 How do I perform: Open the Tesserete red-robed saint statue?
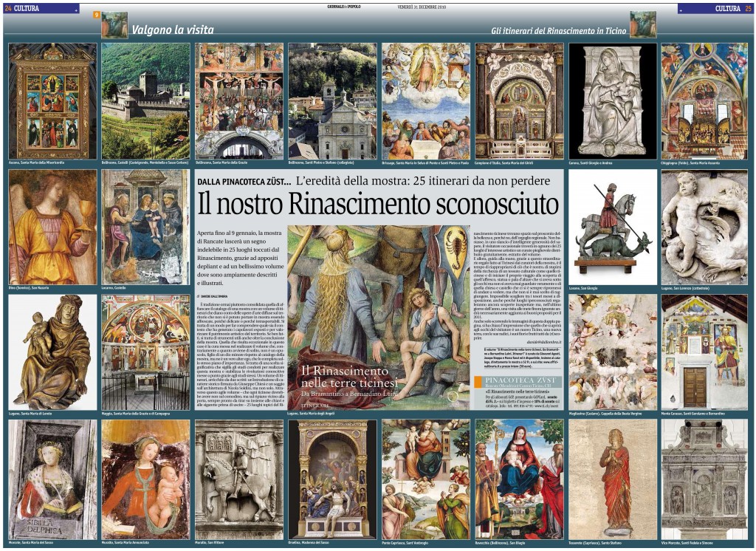(613, 479)
